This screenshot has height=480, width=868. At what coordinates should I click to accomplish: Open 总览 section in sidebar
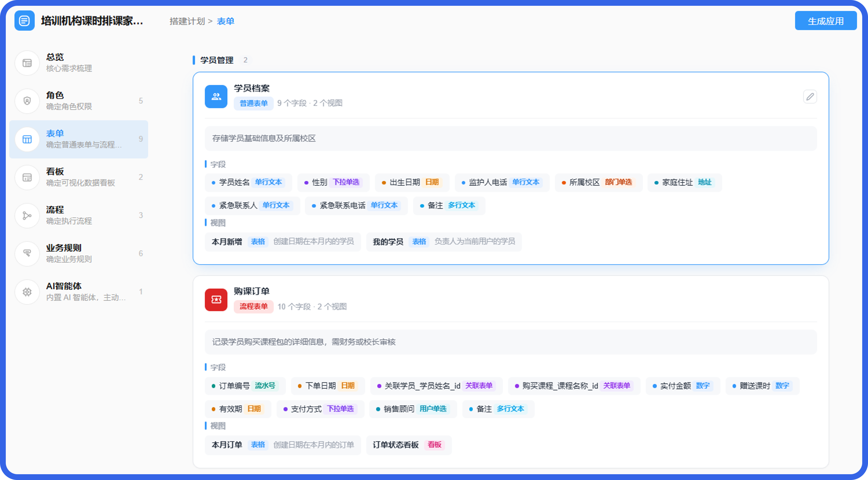tap(78, 63)
